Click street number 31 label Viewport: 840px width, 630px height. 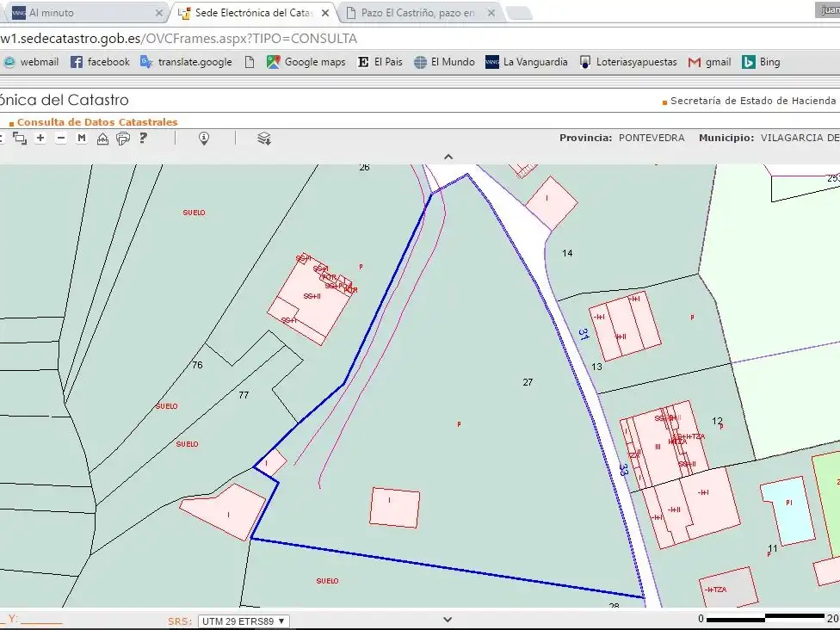[x=584, y=334]
